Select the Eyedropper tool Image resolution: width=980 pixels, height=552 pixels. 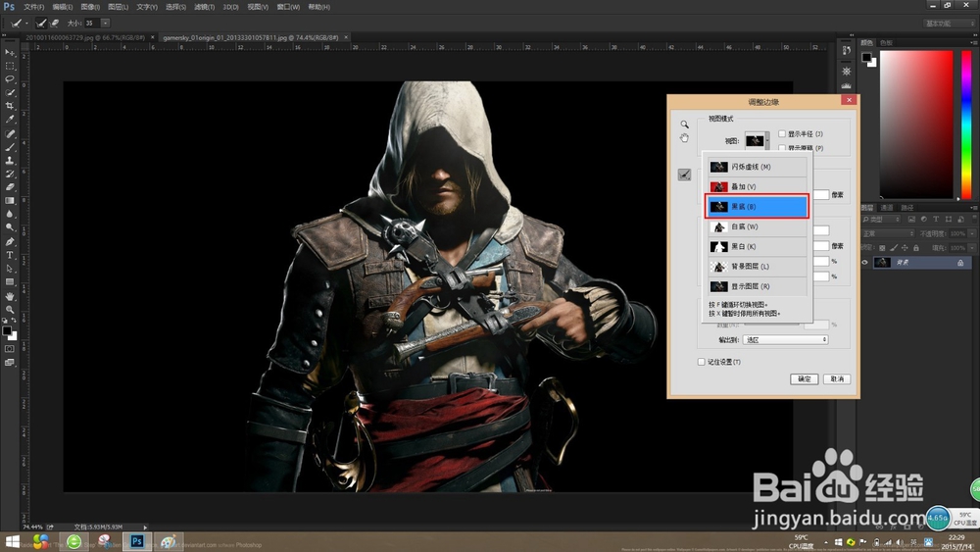[10, 120]
